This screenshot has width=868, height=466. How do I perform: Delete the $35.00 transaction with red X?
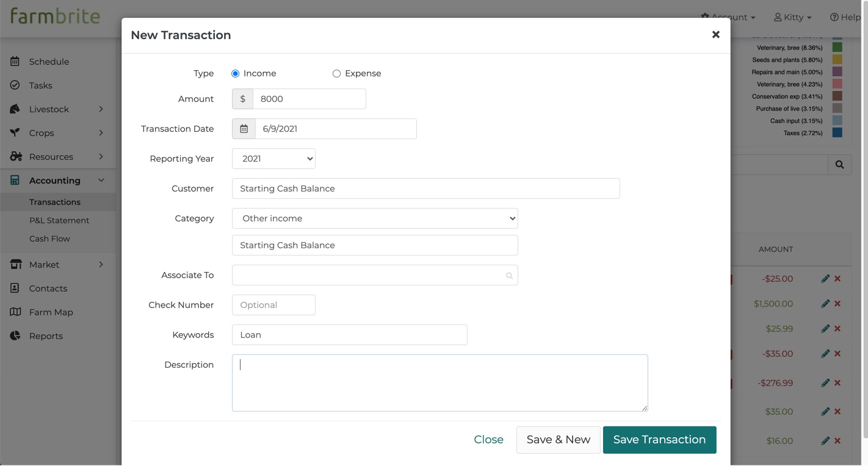tap(837, 412)
